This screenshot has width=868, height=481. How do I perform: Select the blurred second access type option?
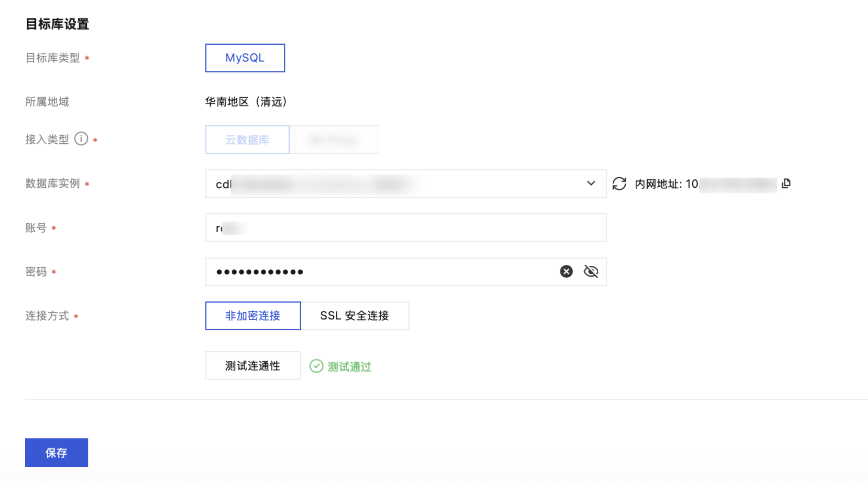pyautogui.click(x=334, y=140)
